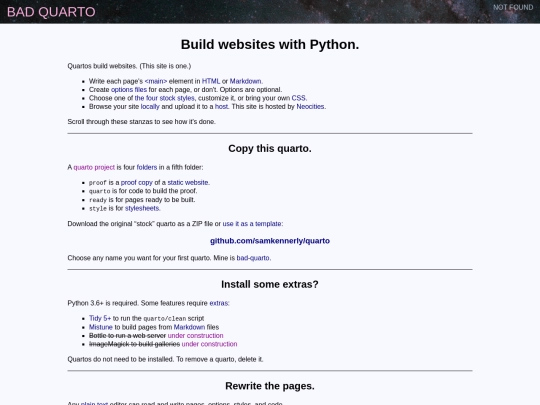Open the CSS link
Image resolution: width=540 pixels, height=405 pixels.
pos(299,98)
